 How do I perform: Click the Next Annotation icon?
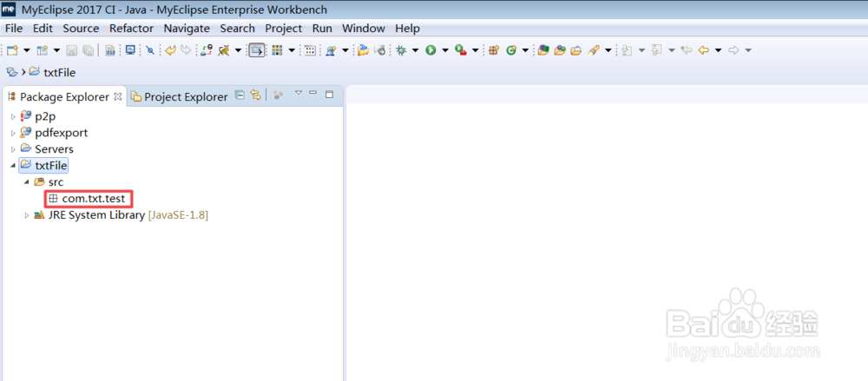pos(628,50)
